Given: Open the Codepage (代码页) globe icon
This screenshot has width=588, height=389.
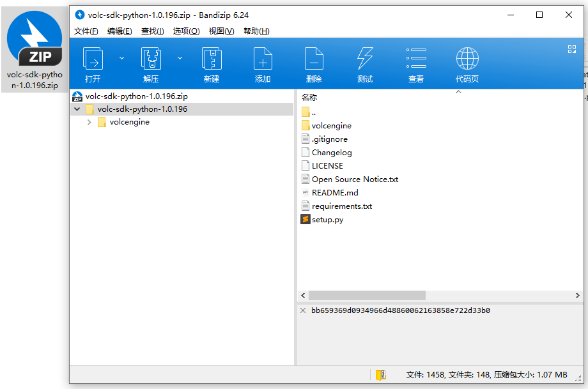Looking at the screenshot, I should (x=467, y=59).
